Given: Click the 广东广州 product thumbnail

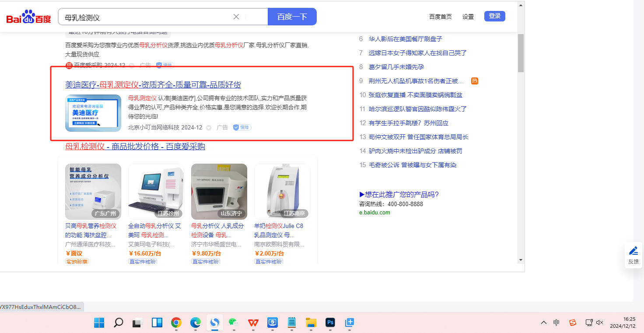Looking at the screenshot, I should pyautogui.click(x=93, y=192).
